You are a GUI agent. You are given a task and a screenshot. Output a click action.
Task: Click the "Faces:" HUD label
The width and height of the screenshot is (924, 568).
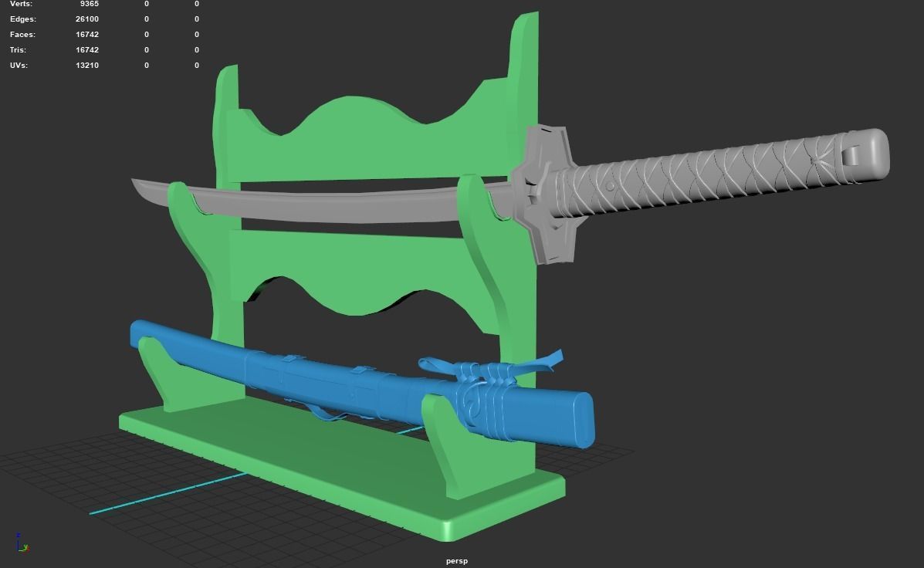click(22, 34)
